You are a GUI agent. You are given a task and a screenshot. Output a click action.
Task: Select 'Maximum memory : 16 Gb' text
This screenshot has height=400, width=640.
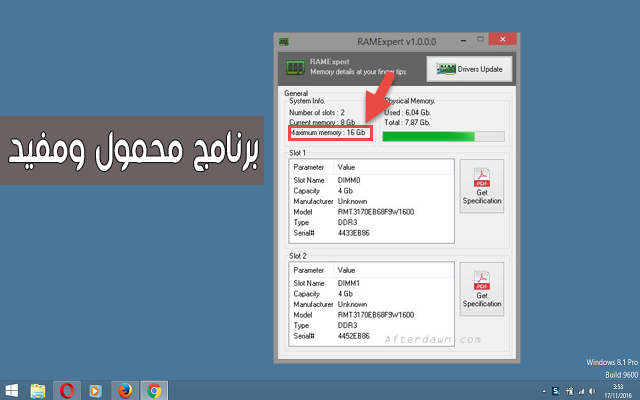click(328, 132)
